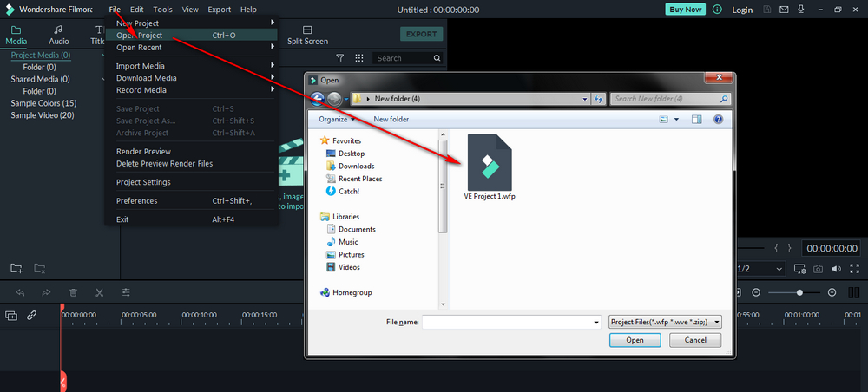This screenshot has width=868, height=392.
Task: Open the Project Files type dropdown
Action: pos(665,322)
